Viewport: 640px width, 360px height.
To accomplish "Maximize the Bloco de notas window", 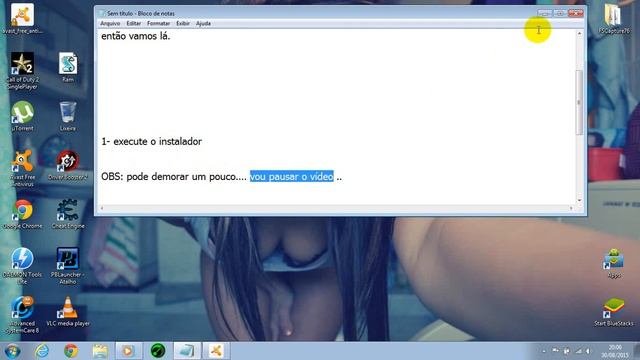I will tap(560, 13).
